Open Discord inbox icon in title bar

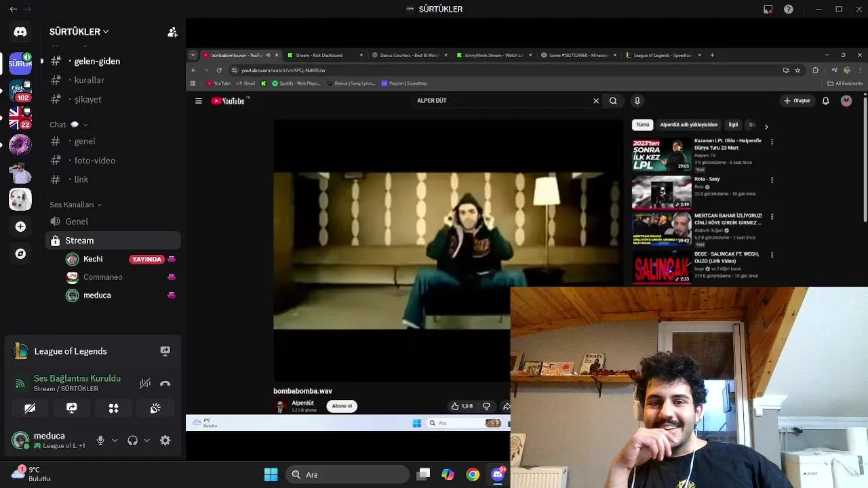click(768, 9)
